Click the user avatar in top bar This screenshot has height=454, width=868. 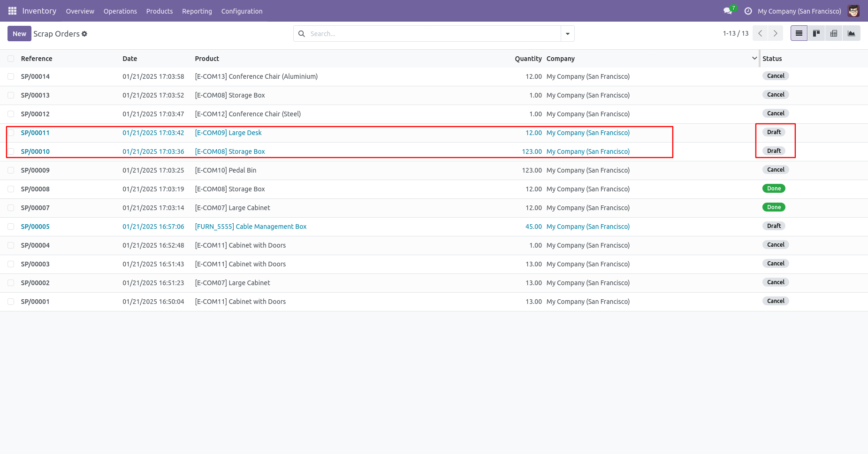(853, 11)
